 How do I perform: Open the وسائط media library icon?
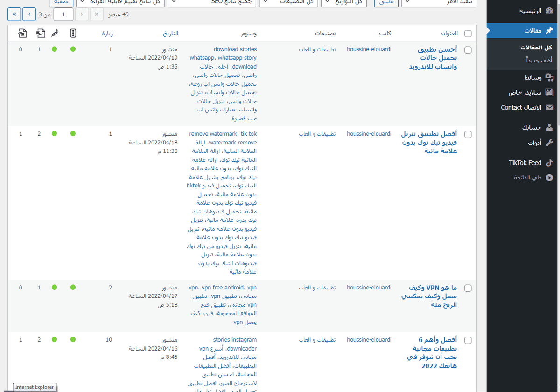(x=549, y=77)
